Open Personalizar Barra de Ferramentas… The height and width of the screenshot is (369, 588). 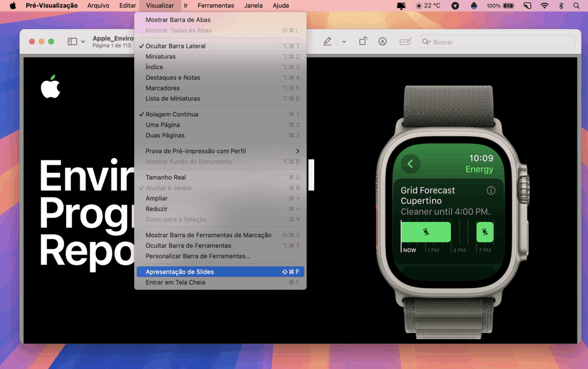(220, 256)
